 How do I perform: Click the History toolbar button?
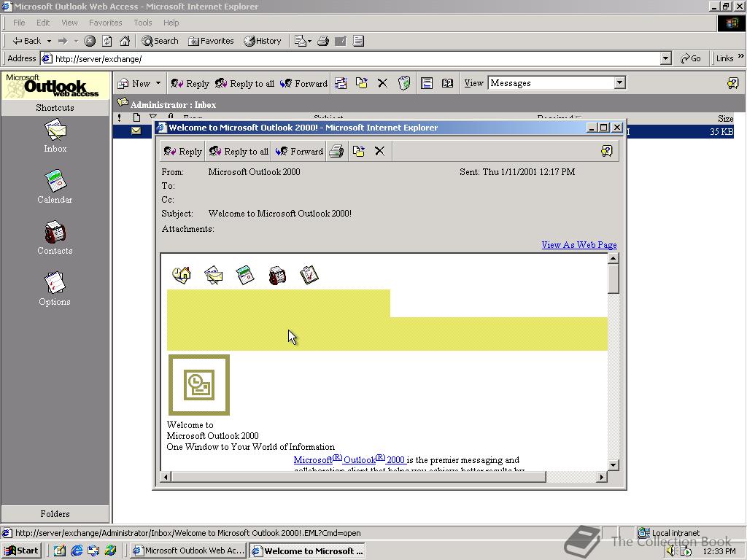tap(263, 41)
